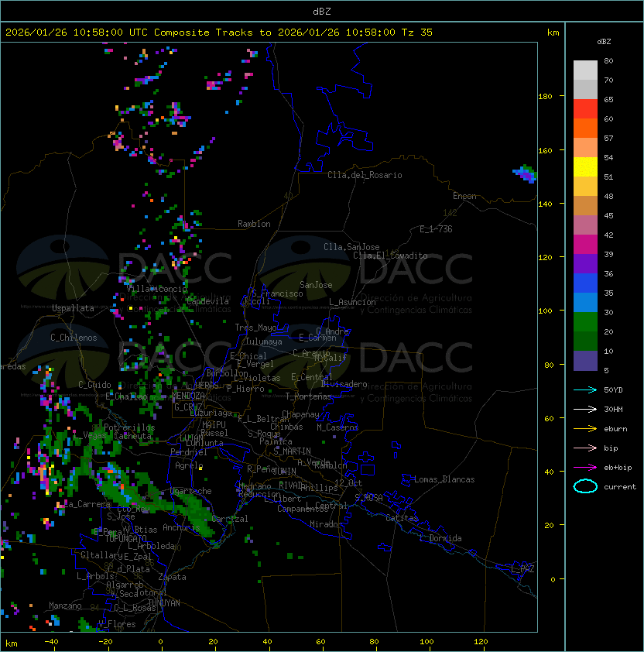The image size is (644, 652).
Task: Click the '-20' km mark on bottom axis
Action: (x=105, y=642)
